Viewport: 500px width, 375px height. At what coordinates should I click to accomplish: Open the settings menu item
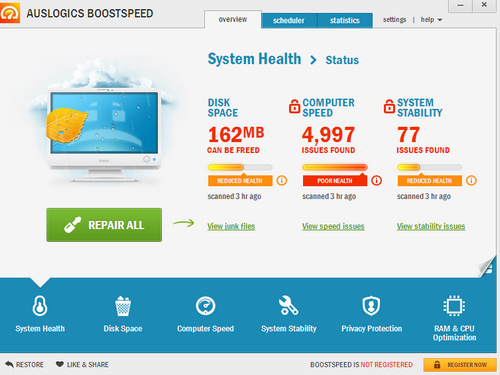(394, 20)
